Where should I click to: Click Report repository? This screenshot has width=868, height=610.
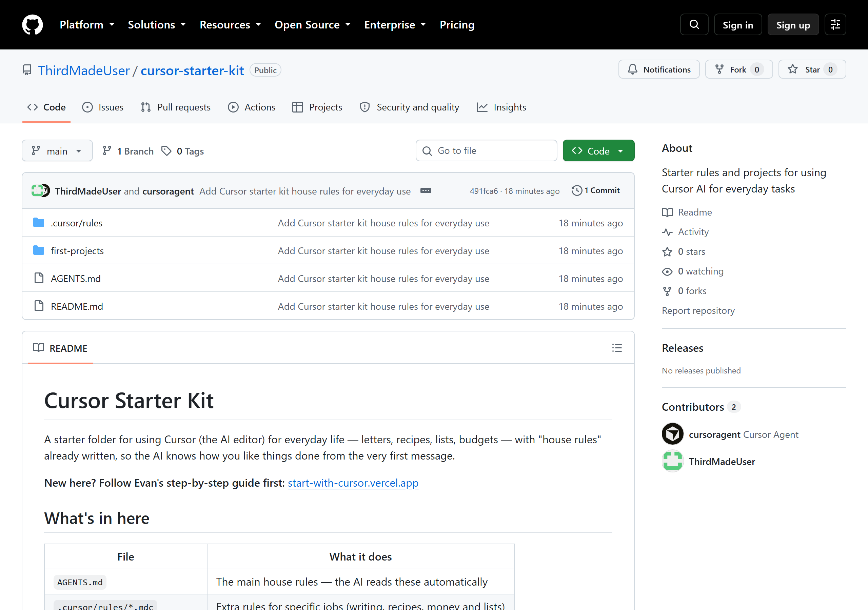tap(698, 310)
